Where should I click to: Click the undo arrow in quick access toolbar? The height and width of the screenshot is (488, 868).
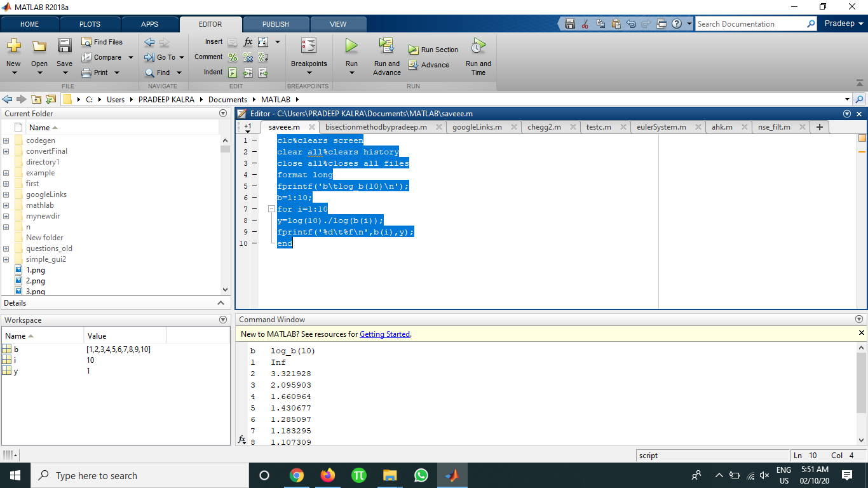(631, 24)
